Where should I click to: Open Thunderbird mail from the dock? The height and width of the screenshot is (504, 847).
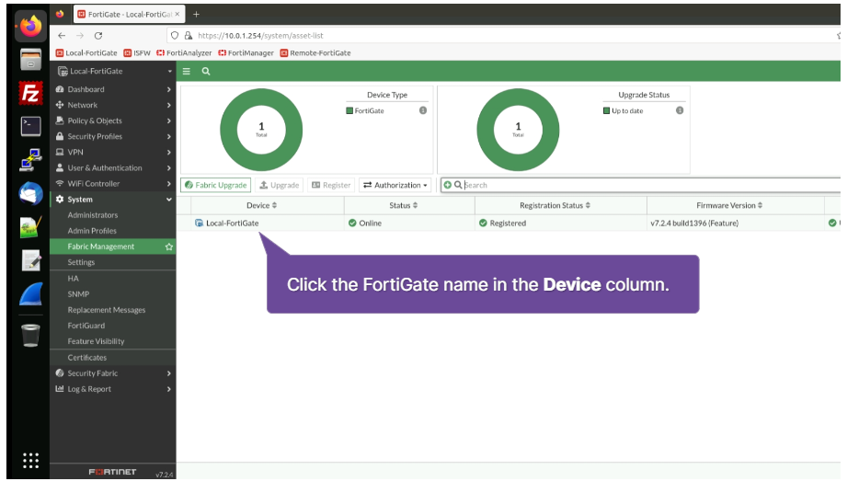[x=30, y=193]
